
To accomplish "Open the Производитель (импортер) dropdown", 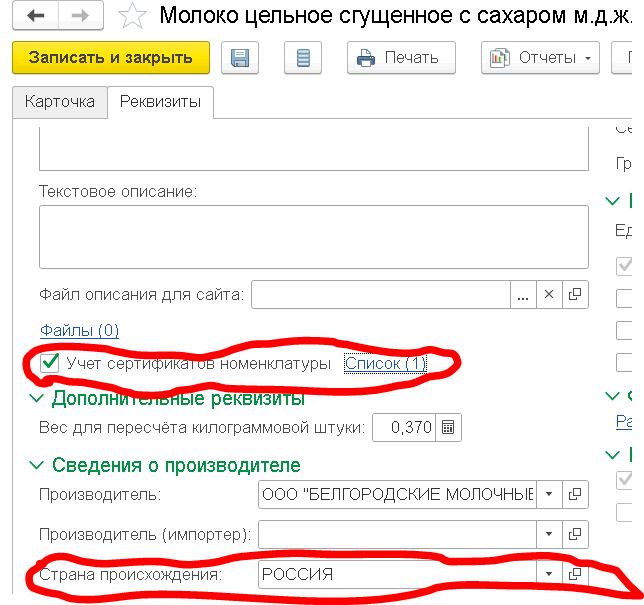I will (x=549, y=534).
